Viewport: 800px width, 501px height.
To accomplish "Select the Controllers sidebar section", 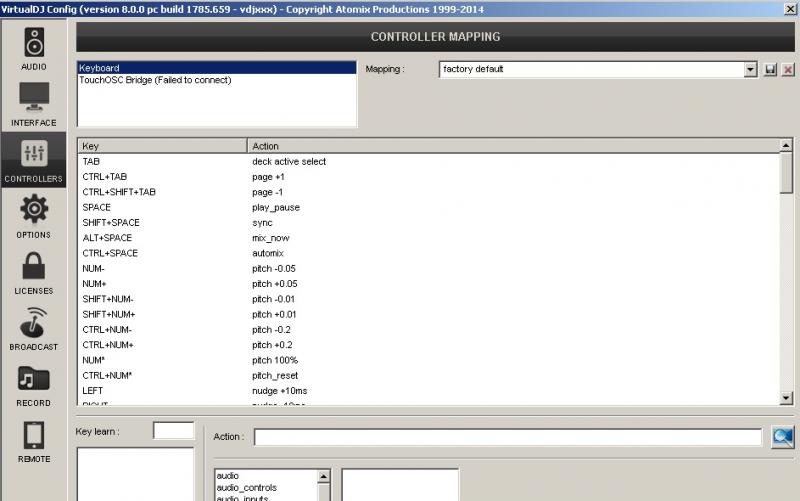I will (x=34, y=160).
